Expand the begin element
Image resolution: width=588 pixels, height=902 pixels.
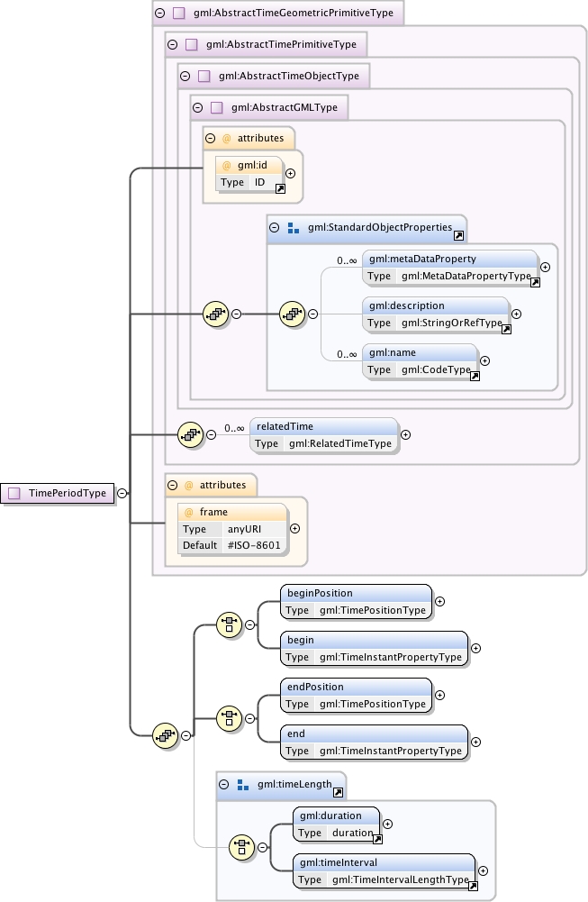[x=476, y=648]
